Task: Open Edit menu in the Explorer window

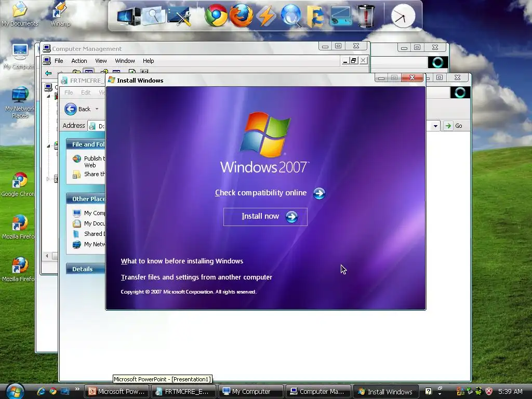Action: (x=86, y=92)
